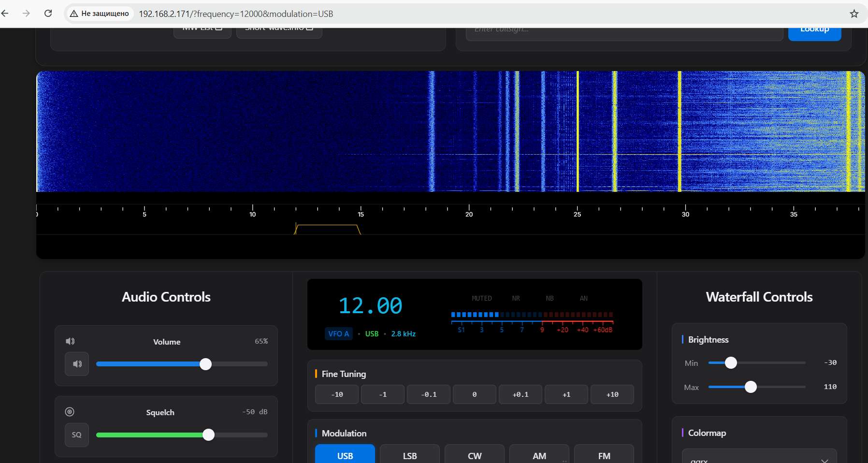The height and width of the screenshot is (463, 868).
Task: Choose CW modulation mode
Action: point(475,455)
